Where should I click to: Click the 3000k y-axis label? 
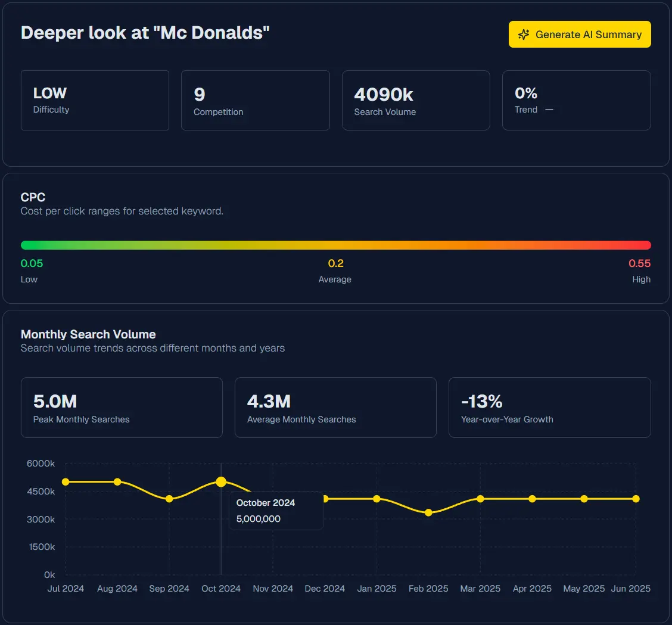(x=41, y=519)
